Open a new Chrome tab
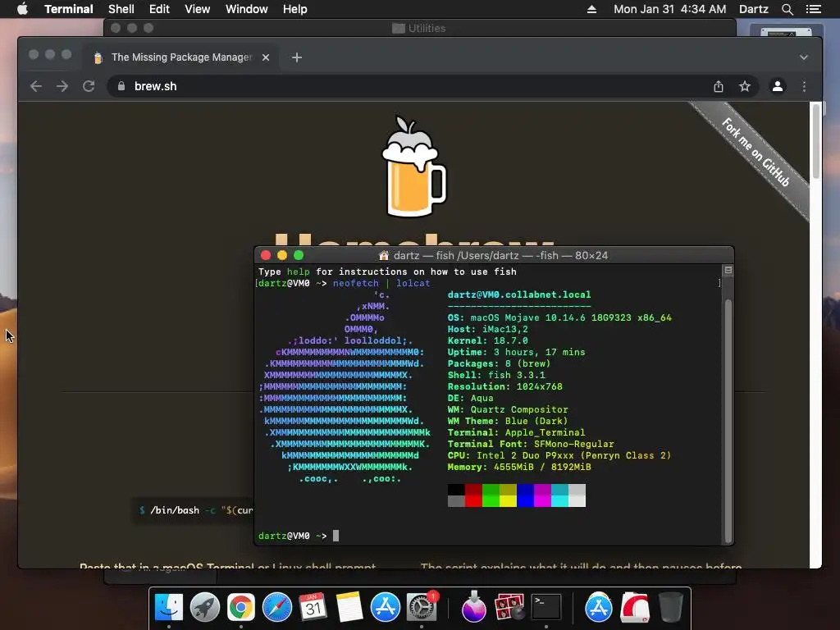This screenshot has width=840, height=630. click(x=297, y=57)
